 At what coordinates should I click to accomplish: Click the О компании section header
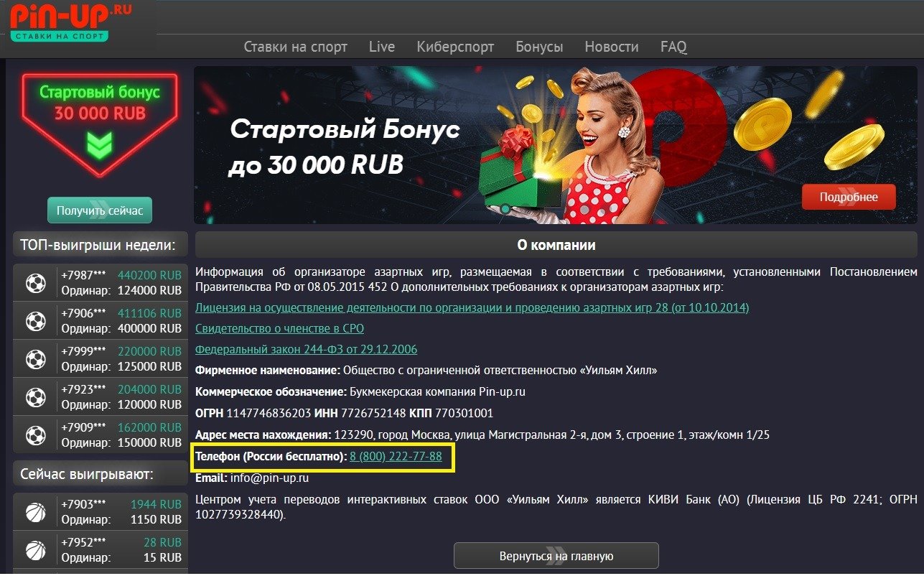click(556, 245)
